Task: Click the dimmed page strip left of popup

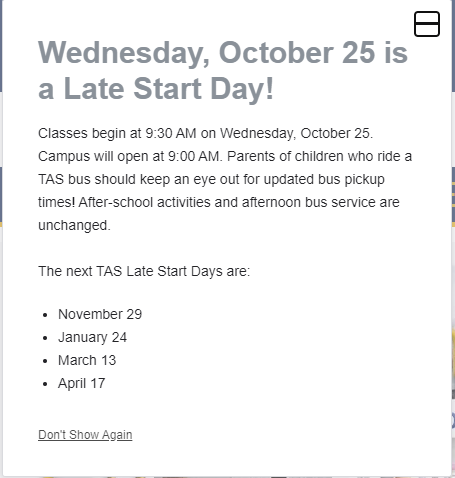Action: pyautogui.click(x=1, y=239)
